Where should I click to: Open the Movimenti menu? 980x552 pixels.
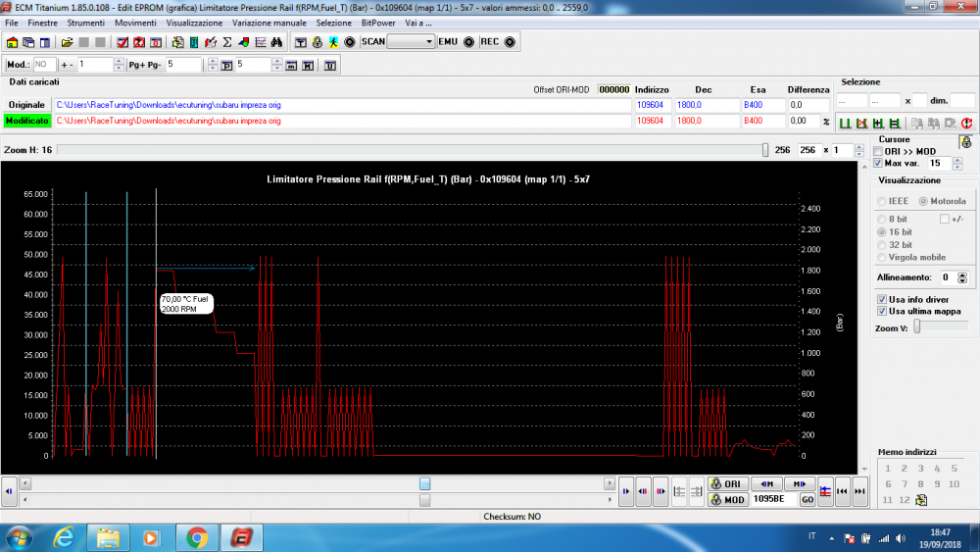(135, 24)
